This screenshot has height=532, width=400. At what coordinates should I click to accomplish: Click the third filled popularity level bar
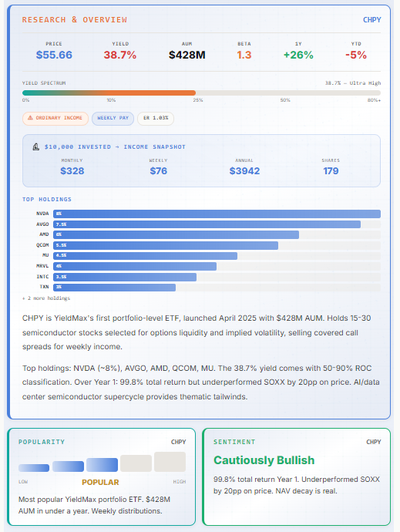click(x=103, y=465)
